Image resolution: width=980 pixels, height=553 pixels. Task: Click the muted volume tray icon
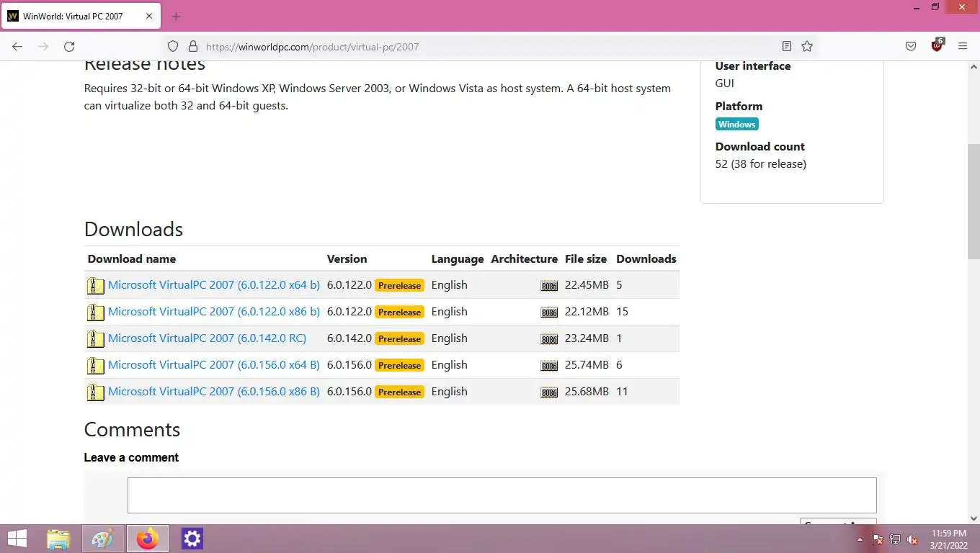[x=912, y=539]
